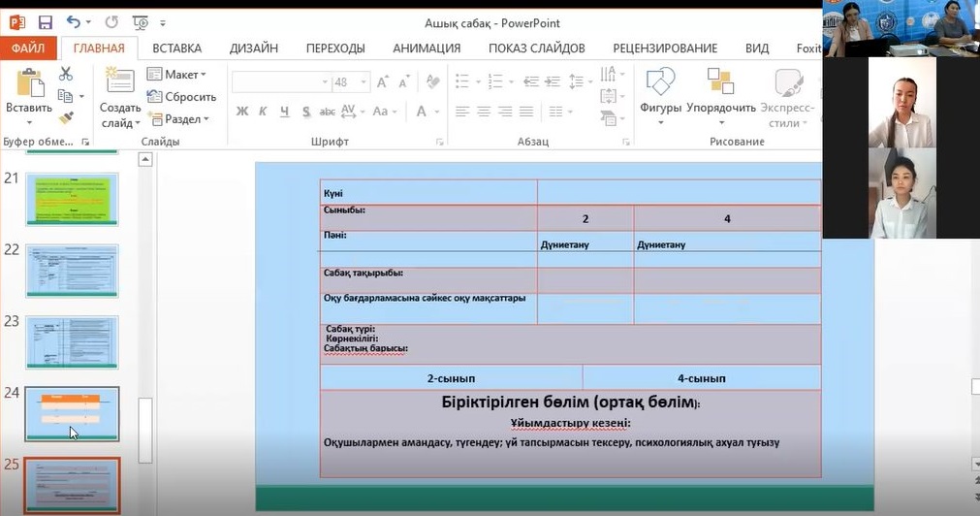
Task: Select slide 22 thumbnail
Action: [x=72, y=271]
